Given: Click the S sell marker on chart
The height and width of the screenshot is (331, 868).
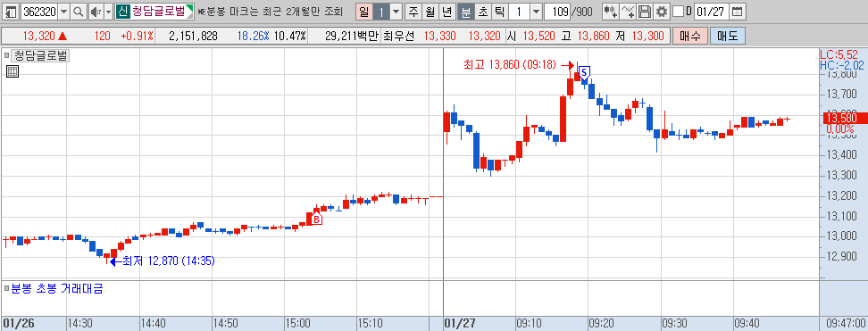Looking at the screenshot, I should (585, 72).
